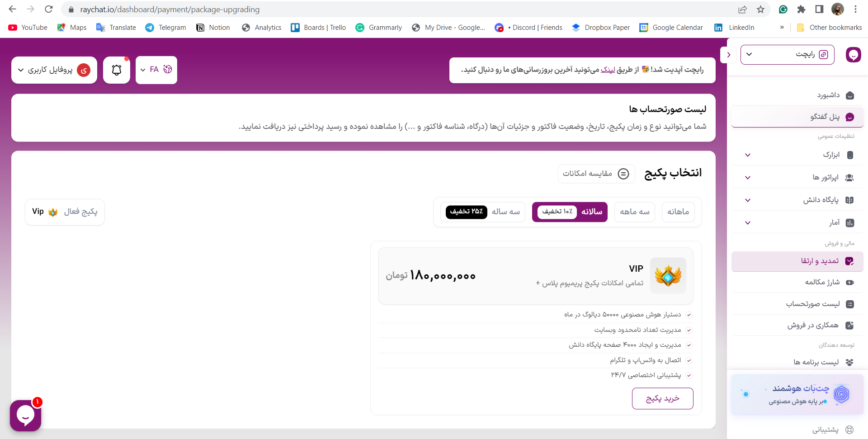Open the notifications bell icon

[117, 70]
